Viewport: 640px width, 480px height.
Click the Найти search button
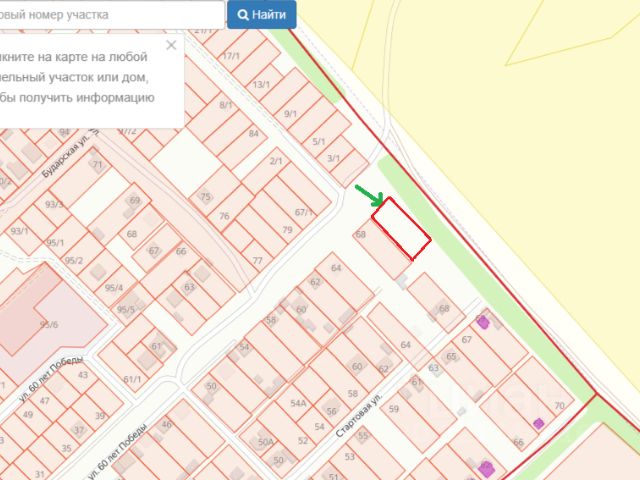(x=262, y=15)
